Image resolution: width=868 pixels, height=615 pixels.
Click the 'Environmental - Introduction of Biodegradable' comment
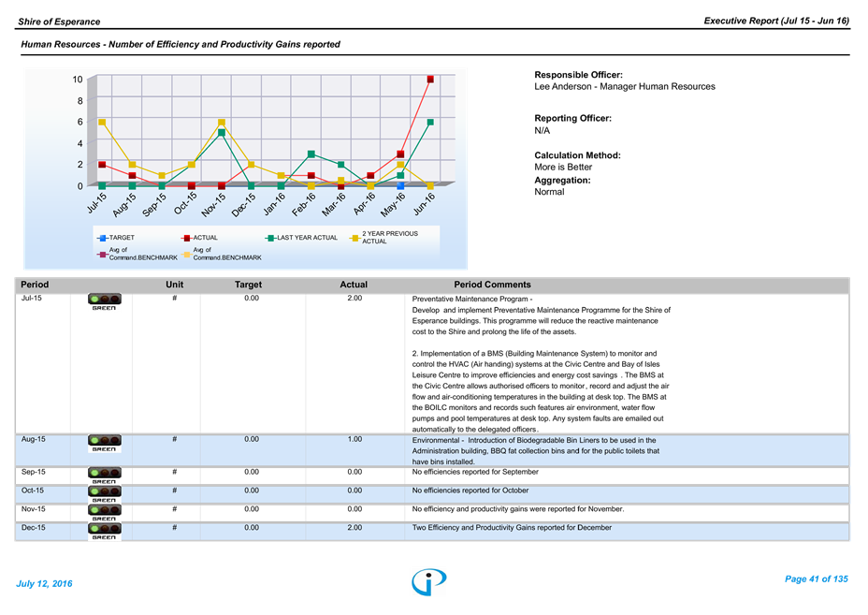(536, 451)
